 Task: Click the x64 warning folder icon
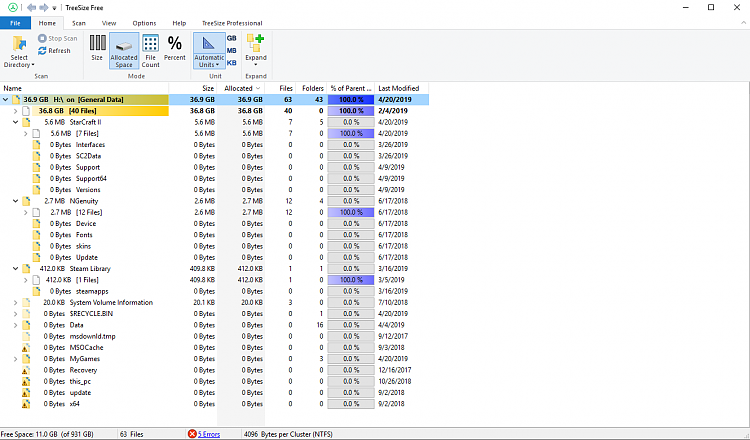click(26, 404)
